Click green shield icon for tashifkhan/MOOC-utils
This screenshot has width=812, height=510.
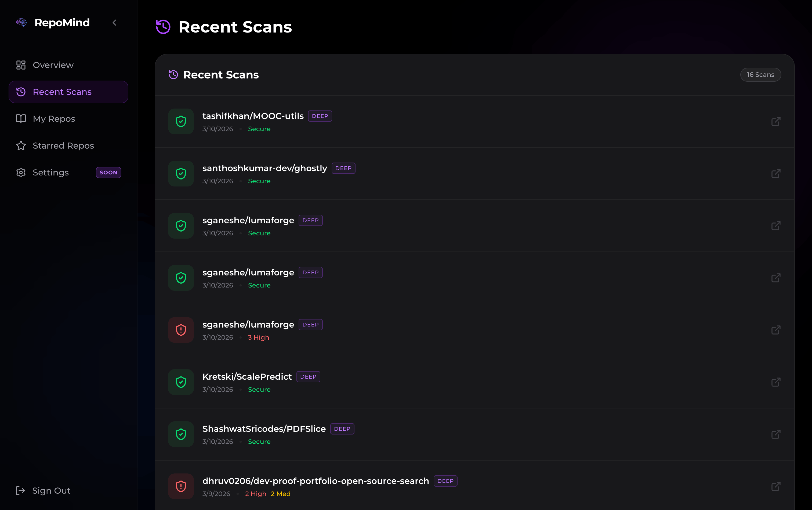tap(181, 121)
